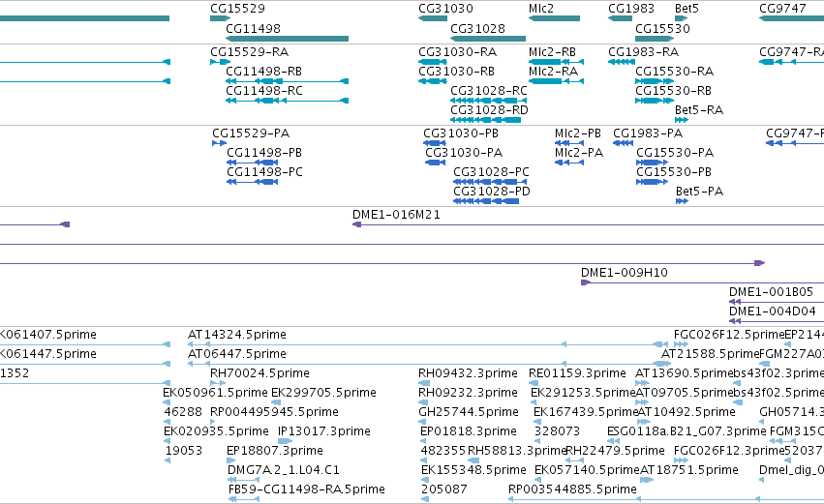Click the CG11498 gene bar
Image resolution: width=824 pixels, height=504 pixels.
click(287, 39)
